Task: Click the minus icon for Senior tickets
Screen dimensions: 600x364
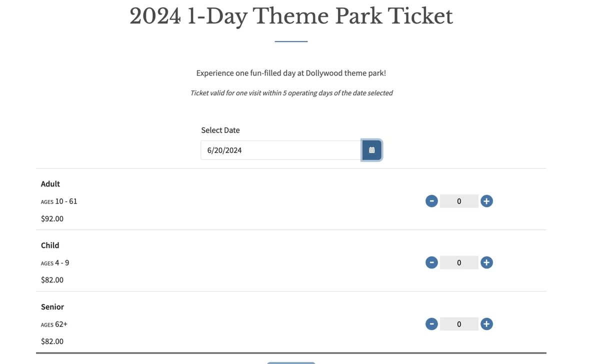Action: [431, 323]
